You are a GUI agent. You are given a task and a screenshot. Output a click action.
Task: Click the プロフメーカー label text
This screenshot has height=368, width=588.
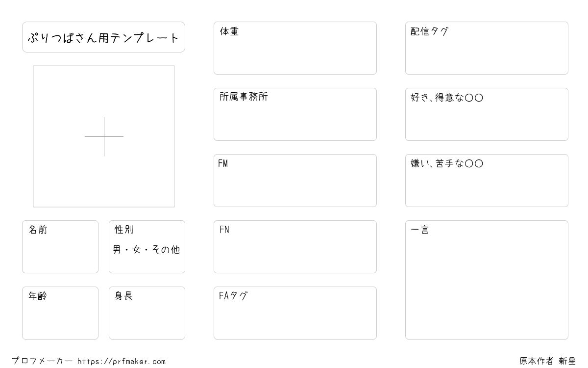tap(42, 361)
